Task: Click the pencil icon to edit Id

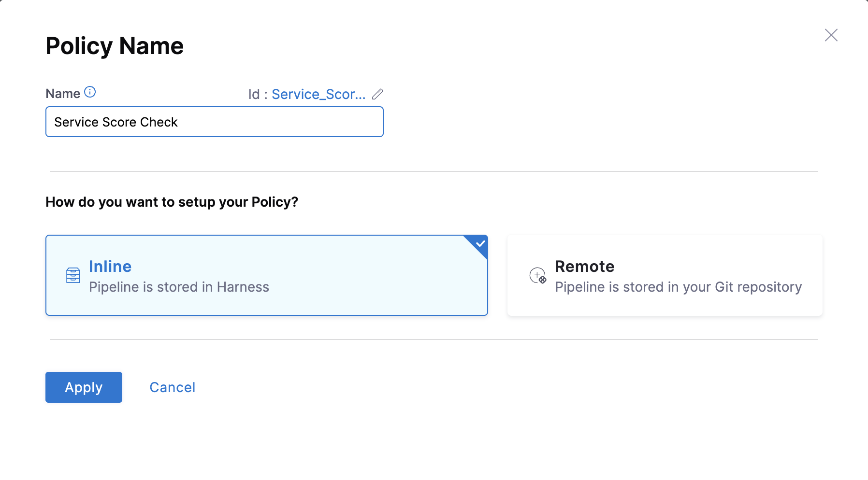Action: [377, 94]
